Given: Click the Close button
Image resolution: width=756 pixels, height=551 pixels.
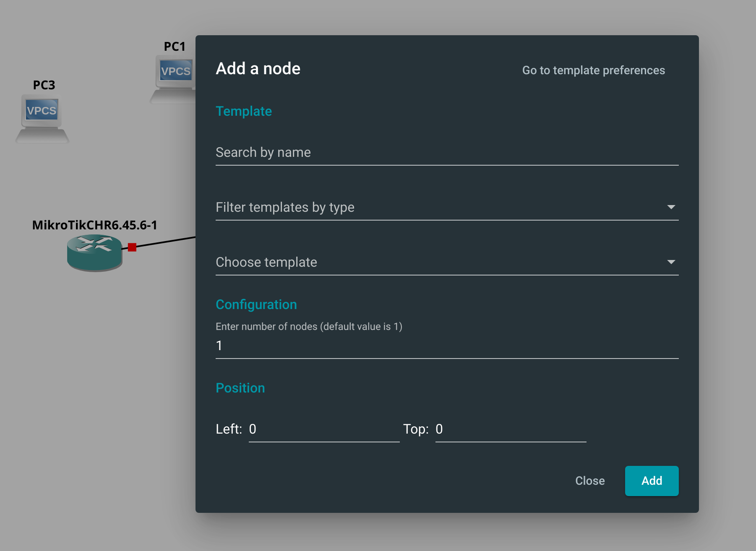Looking at the screenshot, I should tap(590, 481).
